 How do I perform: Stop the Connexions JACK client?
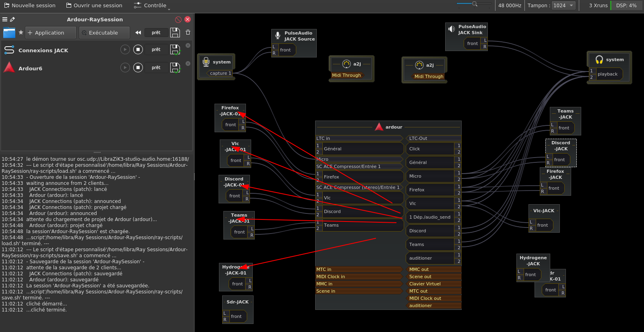pos(138,49)
